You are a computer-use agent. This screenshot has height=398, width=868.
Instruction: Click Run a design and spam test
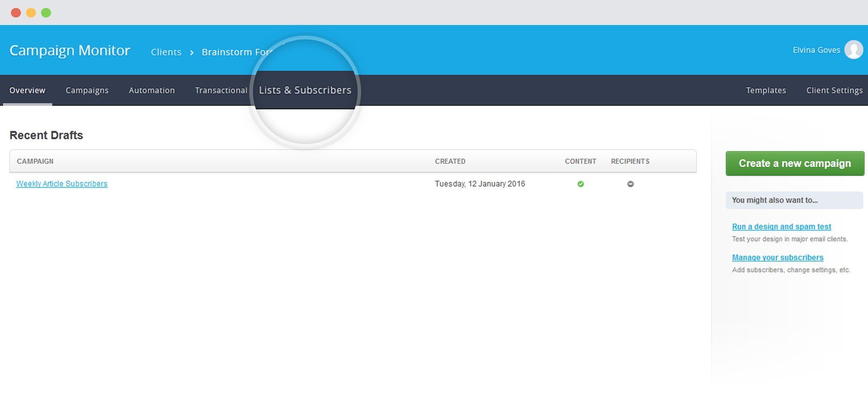click(782, 227)
